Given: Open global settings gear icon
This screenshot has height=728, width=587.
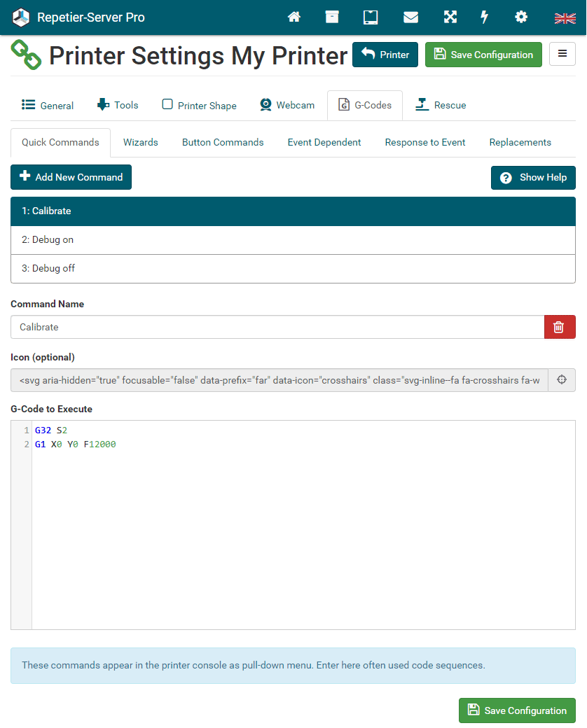Looking at the screenshot, I should click(x=521, y=17).
